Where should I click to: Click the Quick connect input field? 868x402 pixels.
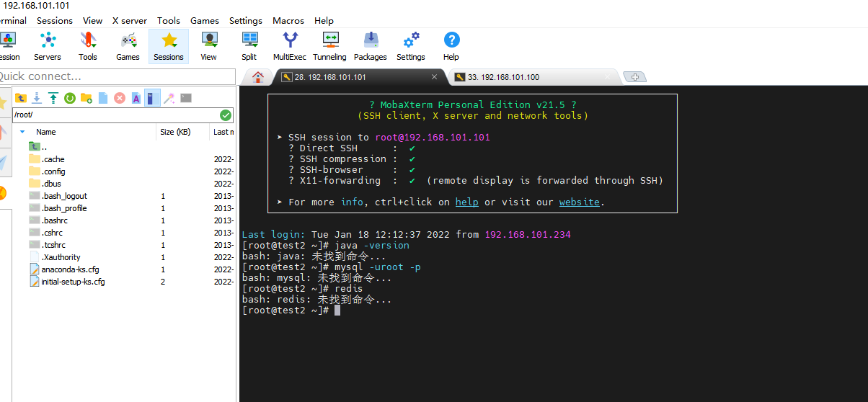[117, 76]
